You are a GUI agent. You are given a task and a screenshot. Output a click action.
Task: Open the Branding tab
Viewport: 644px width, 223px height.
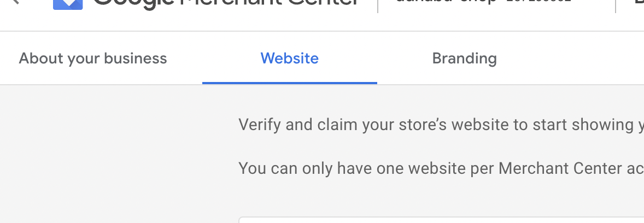pos(464,58)
